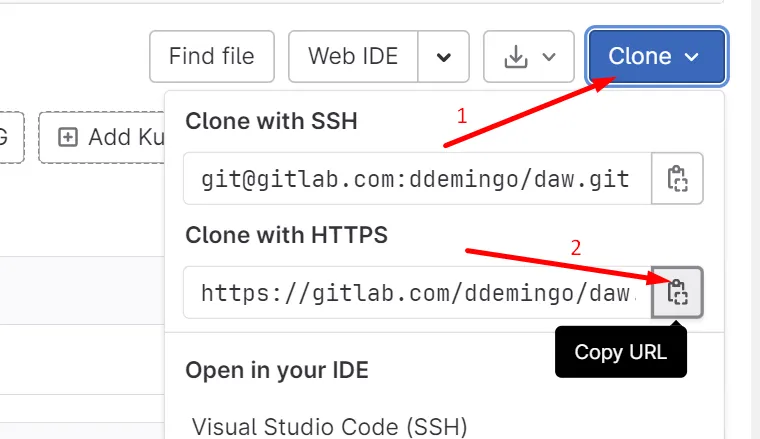The image size is (760, 439).
Task: Select the https://gitlab.com HTTPS URL field
Action: [416, 293]
